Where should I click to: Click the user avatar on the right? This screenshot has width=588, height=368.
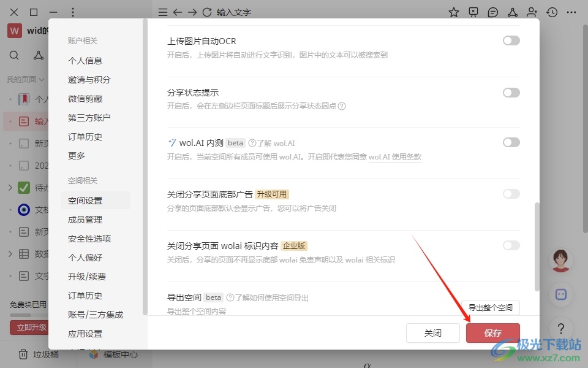coord(561,260)
